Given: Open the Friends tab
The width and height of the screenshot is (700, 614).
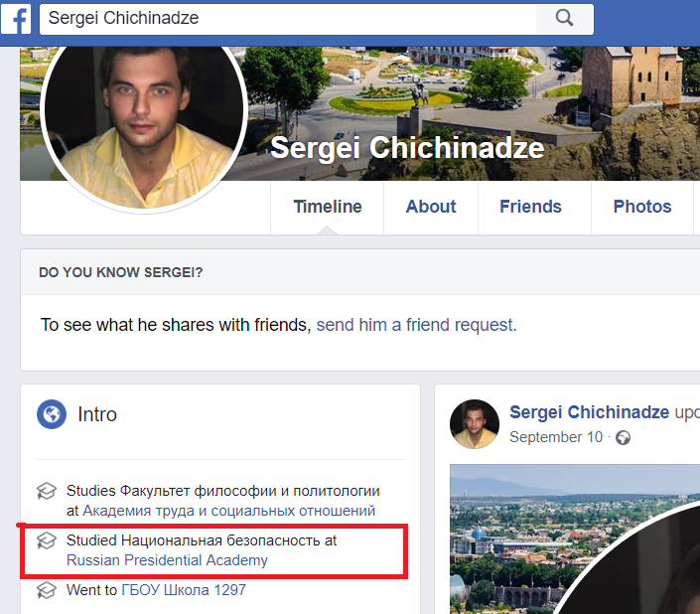Looking at the screenshot, I should coord(530,207).
